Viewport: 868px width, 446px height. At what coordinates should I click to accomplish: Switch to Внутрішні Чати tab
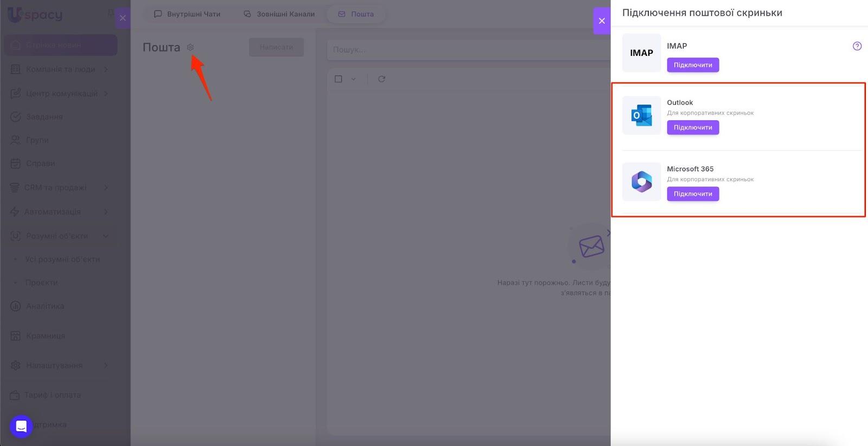pyautogui.click(x=187, y=14)
